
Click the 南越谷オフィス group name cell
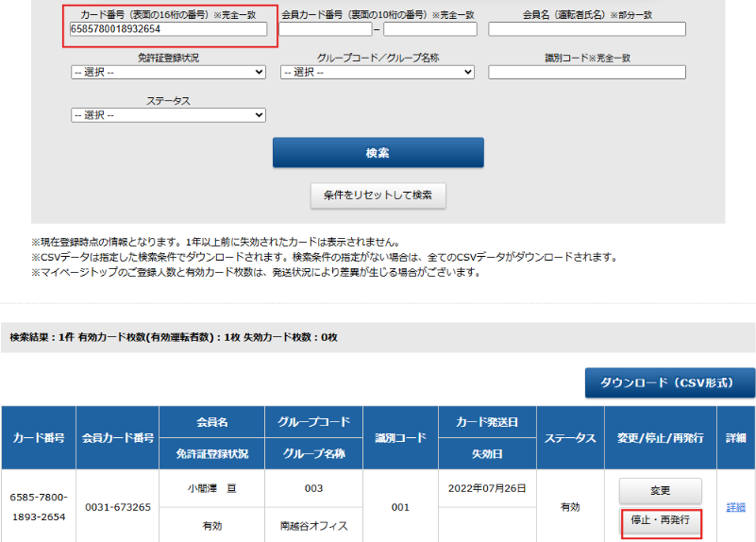pyautogui.click(x=314, y=526)
